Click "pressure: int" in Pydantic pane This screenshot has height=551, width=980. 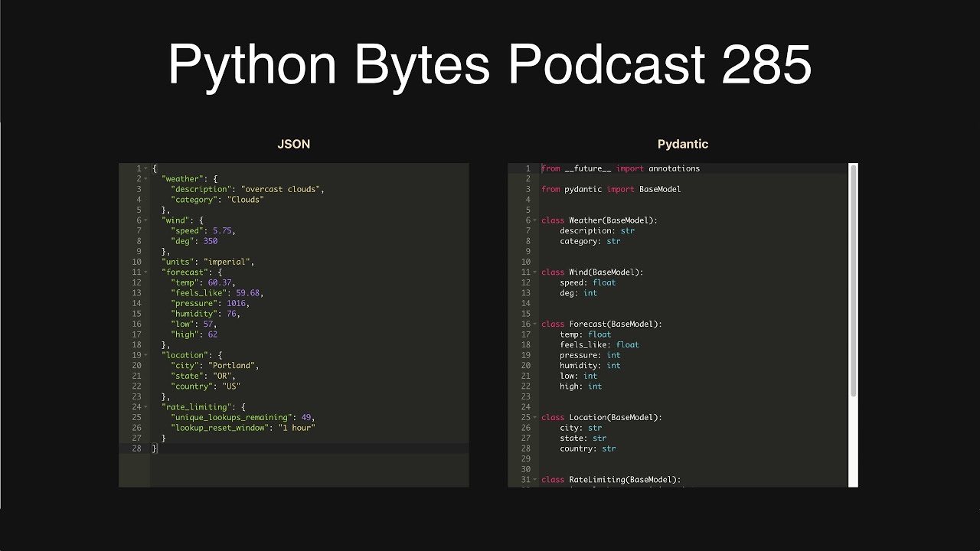590,355
